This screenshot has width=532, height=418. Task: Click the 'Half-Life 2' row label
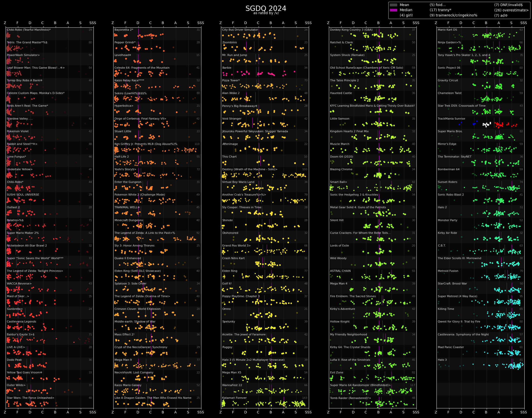(122, 157)
